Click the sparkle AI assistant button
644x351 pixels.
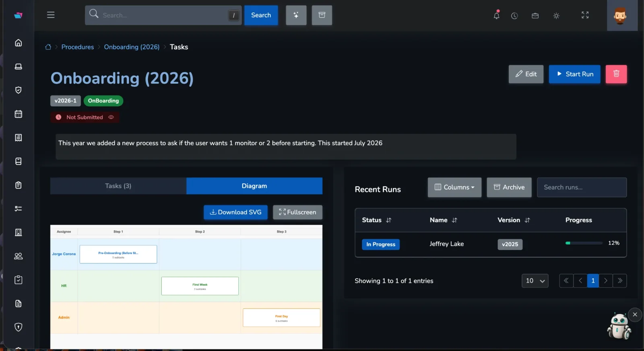click(296, 15)
